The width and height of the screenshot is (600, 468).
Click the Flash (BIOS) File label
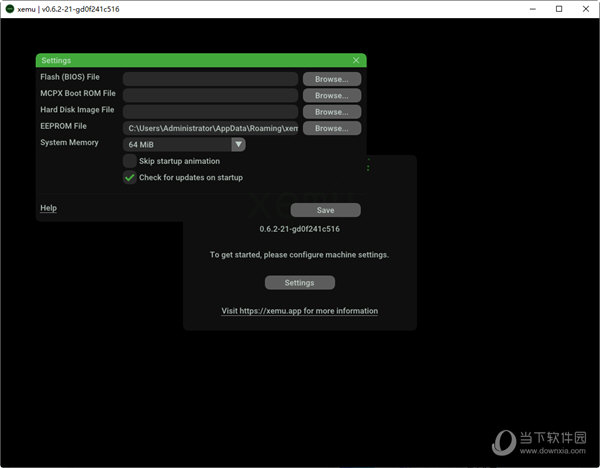point(70,77)
